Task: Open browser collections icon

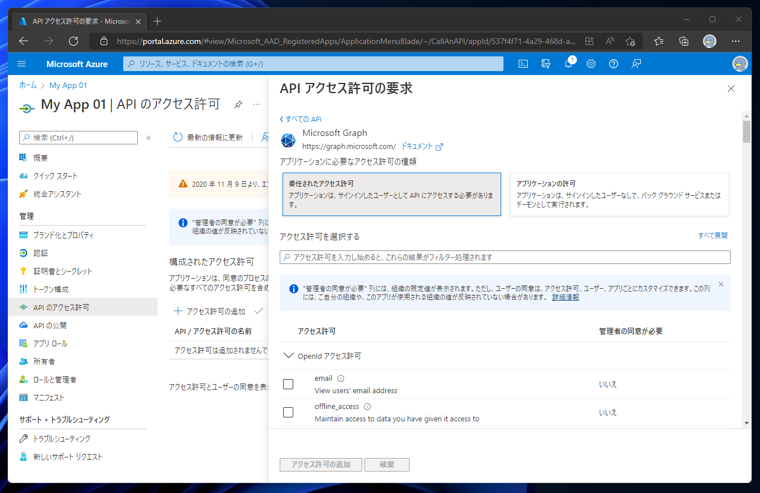Action: point(683,41)
